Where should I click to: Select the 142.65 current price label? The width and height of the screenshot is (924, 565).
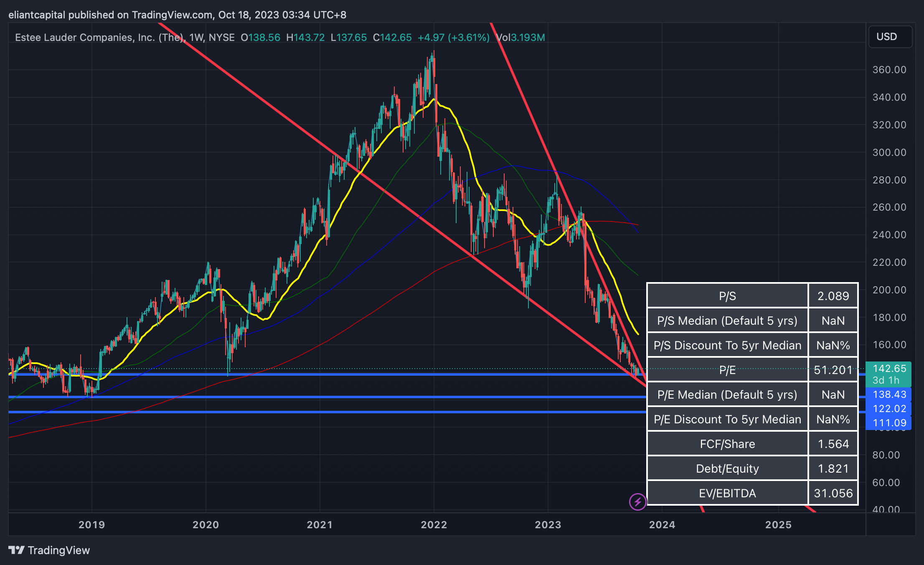pos(889,369)
